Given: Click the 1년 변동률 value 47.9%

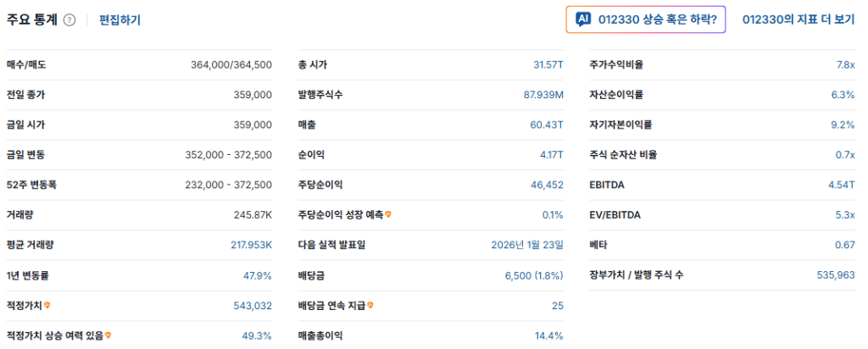Looking at the screenshot, I should tap(257, 275).
